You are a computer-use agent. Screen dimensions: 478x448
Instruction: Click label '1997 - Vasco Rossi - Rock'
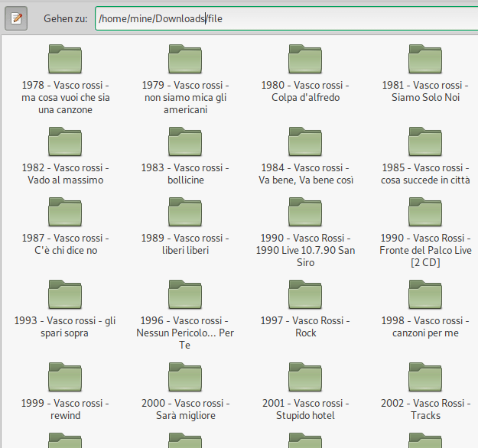tap(305, 326)
